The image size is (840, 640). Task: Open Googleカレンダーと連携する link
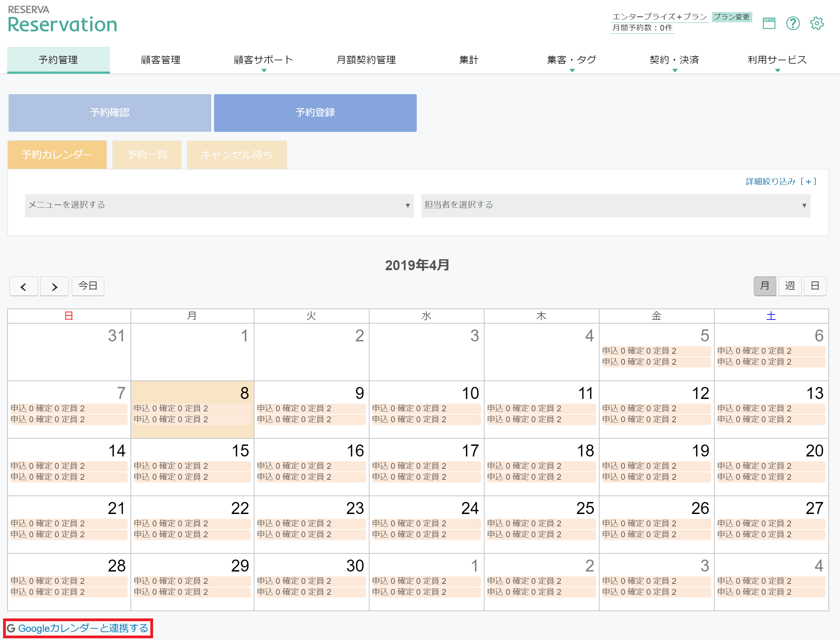(83, 628)
